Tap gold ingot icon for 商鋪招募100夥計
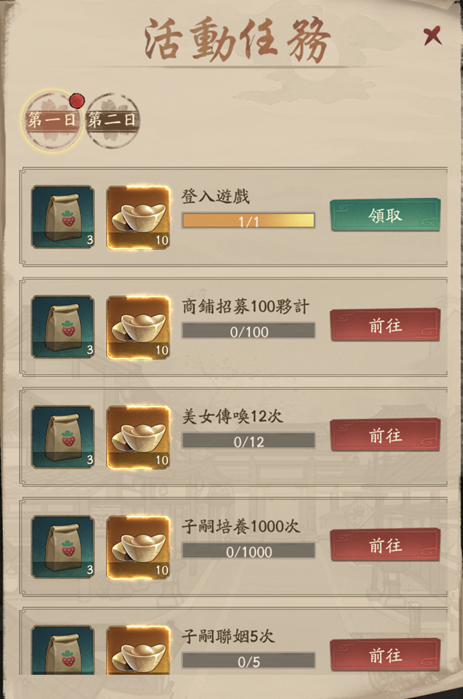The image size is (463, 699). (138, 327)
